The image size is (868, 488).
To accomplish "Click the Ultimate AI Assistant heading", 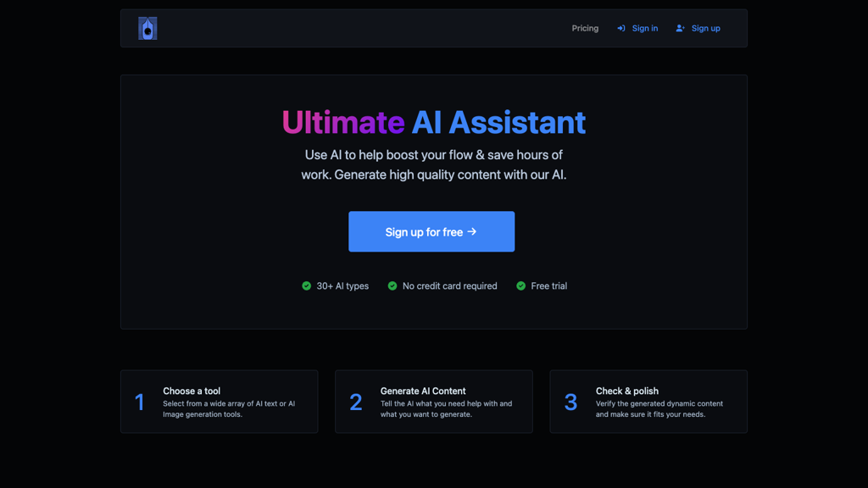I will click(433, 122).
